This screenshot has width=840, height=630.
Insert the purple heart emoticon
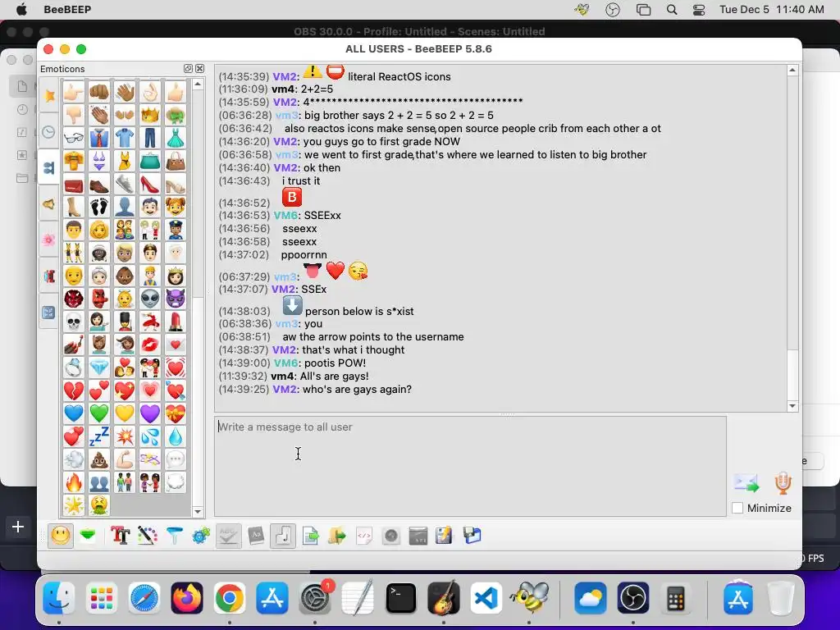150,413
